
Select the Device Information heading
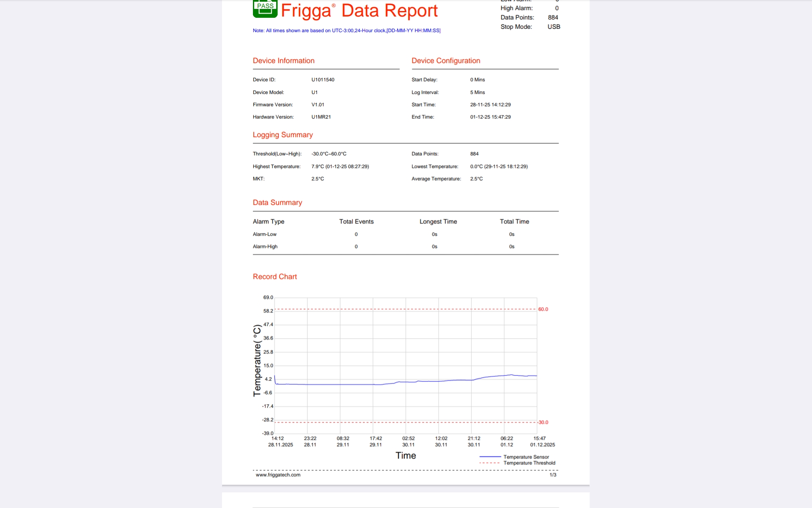(x=283, y=61)
